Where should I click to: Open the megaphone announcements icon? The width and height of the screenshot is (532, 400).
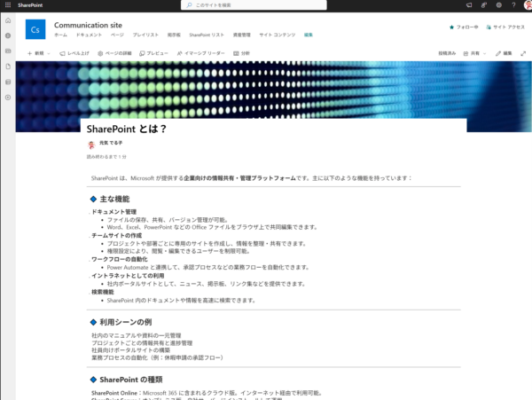point(469,5)
